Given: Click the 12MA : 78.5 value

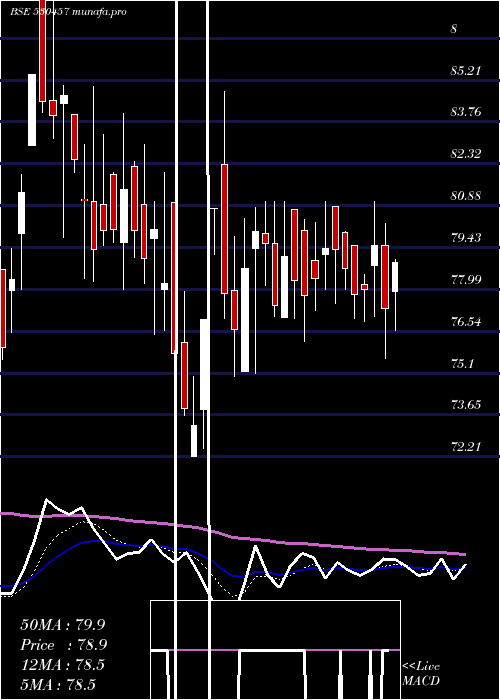Looking at the screenshot, I should click(62, 665).
